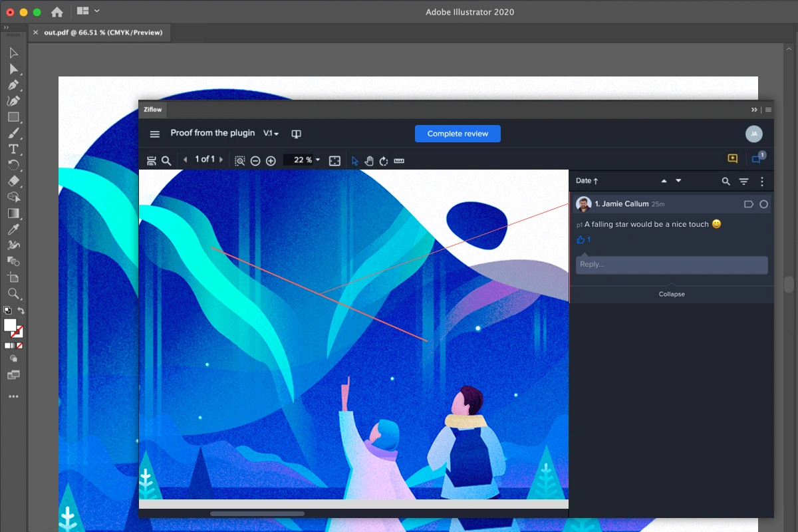Open the Ziflow hamburger menu
The height and width of the screenshot is (532, 798).
(x=155, y=134)
